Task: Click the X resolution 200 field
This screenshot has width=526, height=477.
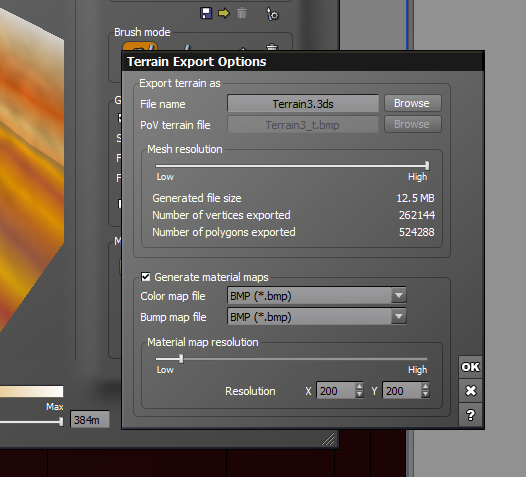Action: [335, 390]
